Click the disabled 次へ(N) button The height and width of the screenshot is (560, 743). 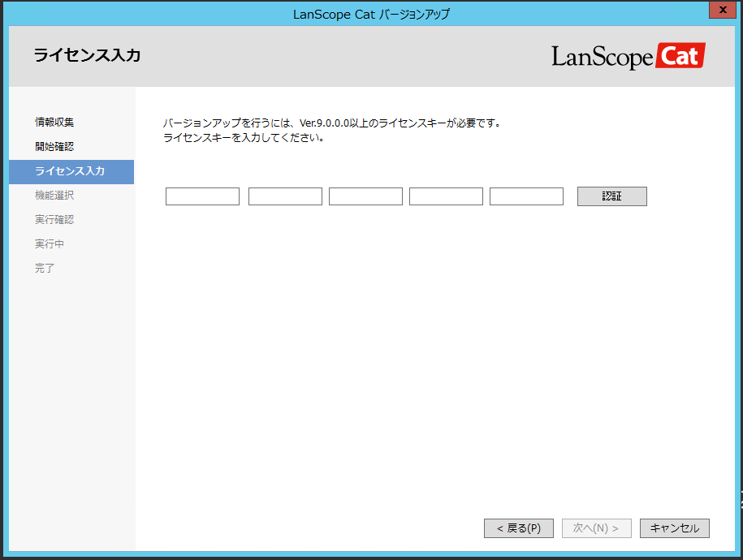coord(596,528)
